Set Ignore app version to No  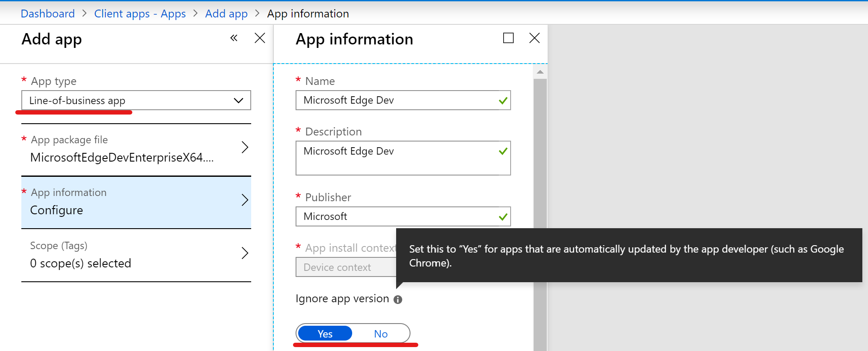pyautogui.click(x=381, y=334)
